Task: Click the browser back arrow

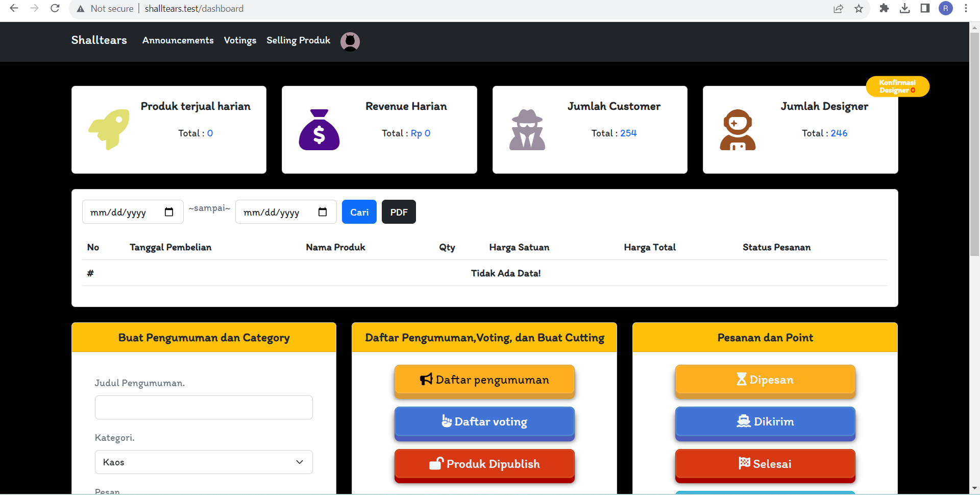Action: tap(14, 8)
